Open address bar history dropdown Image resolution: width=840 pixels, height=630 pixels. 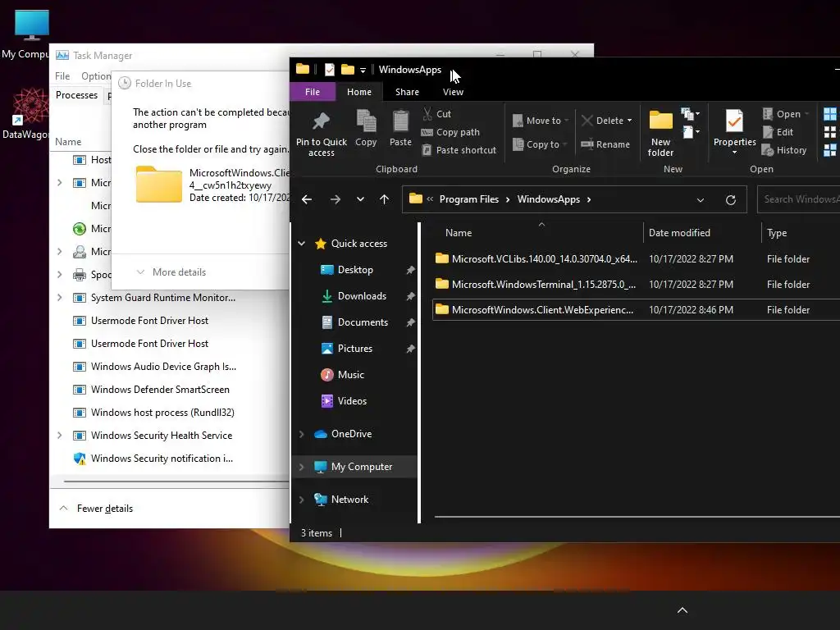click(701, 200)
